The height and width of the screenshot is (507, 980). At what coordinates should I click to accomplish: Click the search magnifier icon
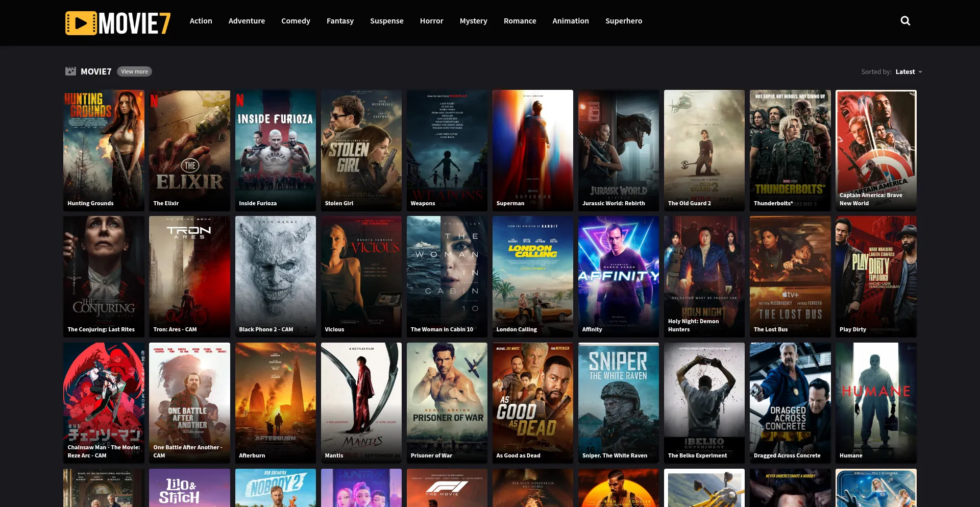905,21
